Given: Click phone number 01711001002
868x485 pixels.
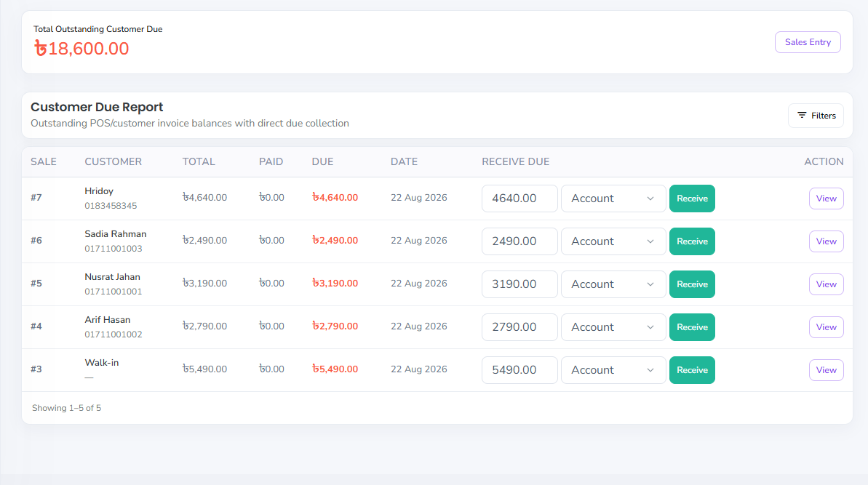Looking at the screenshot, I should pyautogui.click(x=114, y=334).
